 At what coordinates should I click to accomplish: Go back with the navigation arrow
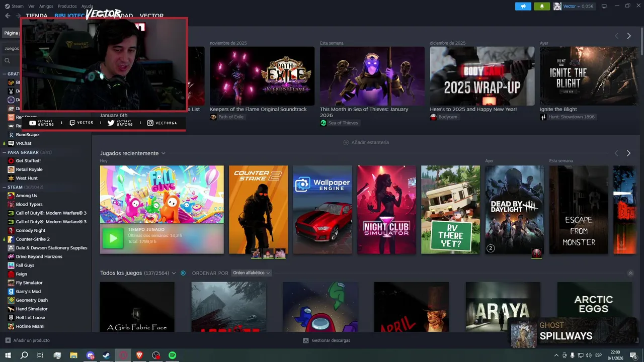(8, 16)
